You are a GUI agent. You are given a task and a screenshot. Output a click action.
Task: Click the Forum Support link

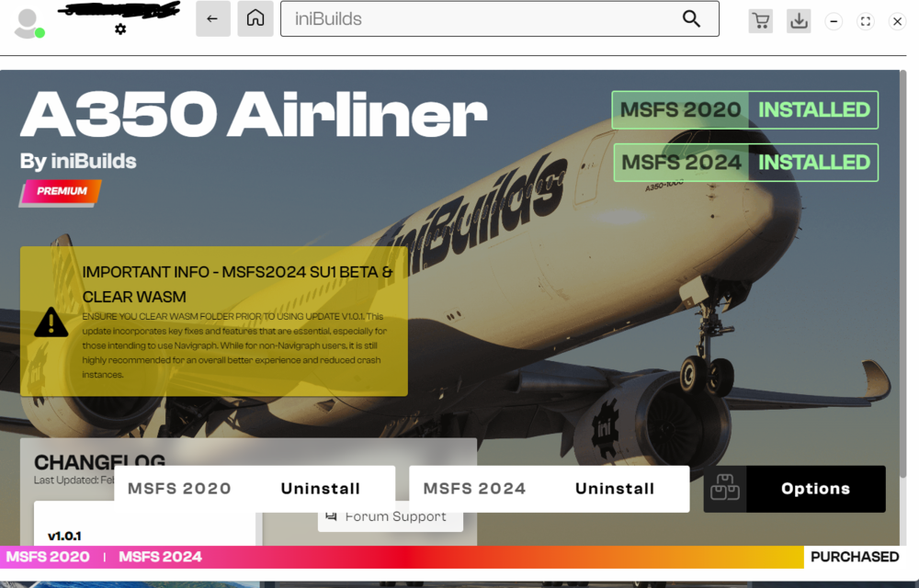pyautogui.click(x=391, y=516)
